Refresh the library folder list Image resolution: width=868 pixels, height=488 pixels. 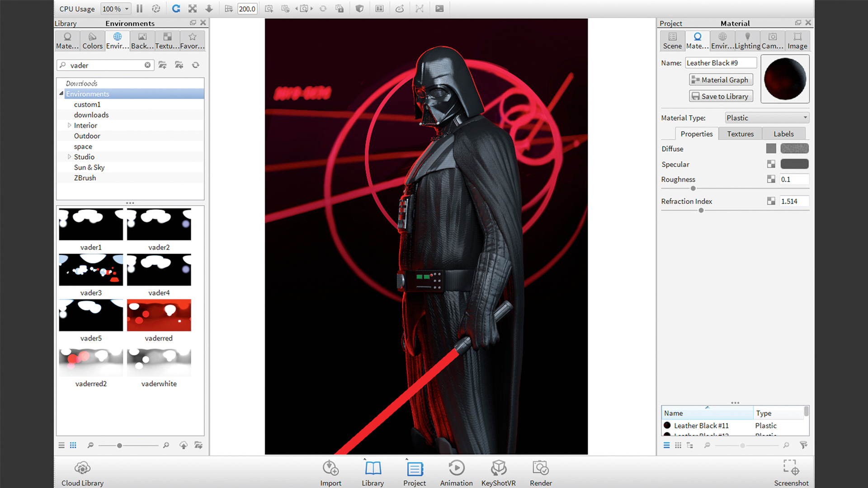pyautogui.click(x=196, y=65)
